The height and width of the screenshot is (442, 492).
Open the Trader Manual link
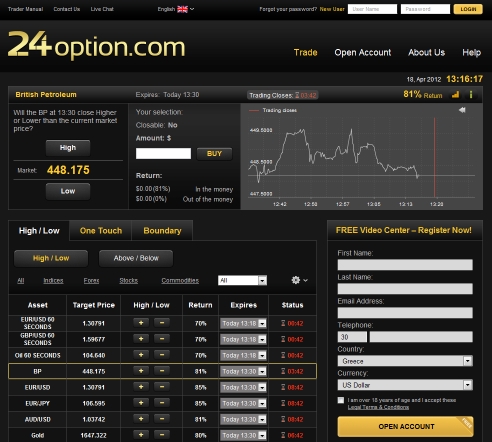tap(26, 9)
